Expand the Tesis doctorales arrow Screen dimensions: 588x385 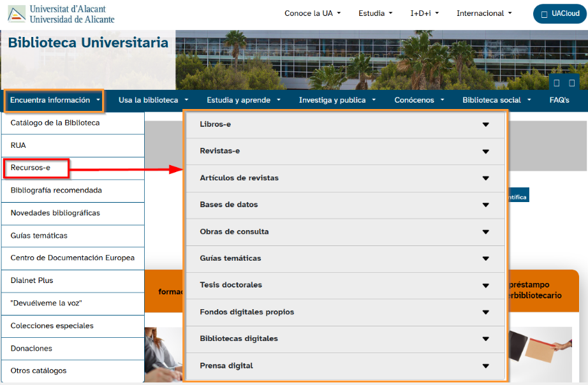tap(485, 286)
